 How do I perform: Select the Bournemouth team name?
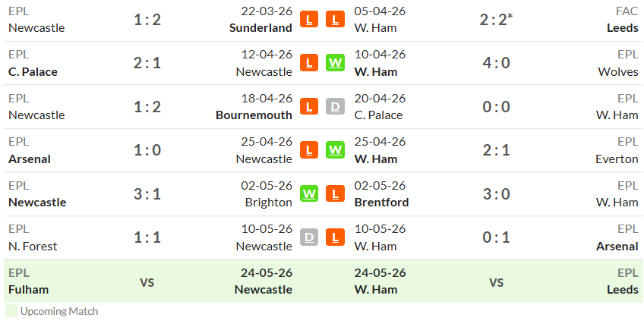pyautogui.click(x=254, y=115)
